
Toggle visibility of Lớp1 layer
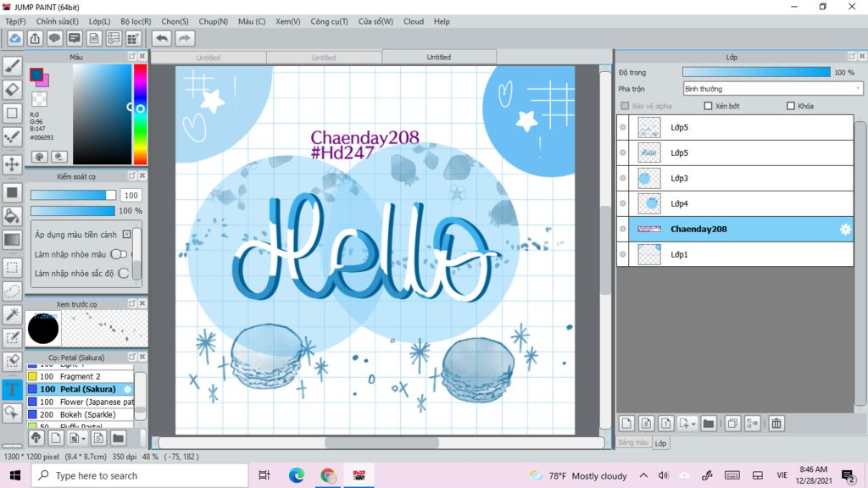[x=623, y=254]
